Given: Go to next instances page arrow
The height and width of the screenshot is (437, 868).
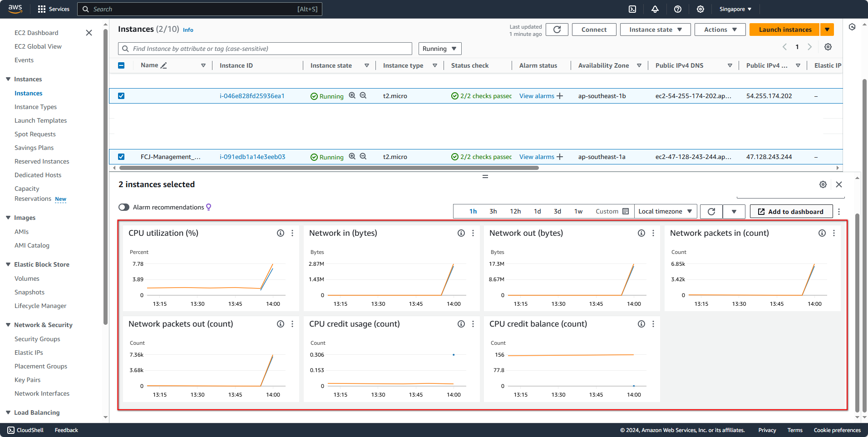Looking at the screenshot, I should [x=809, y=47].
